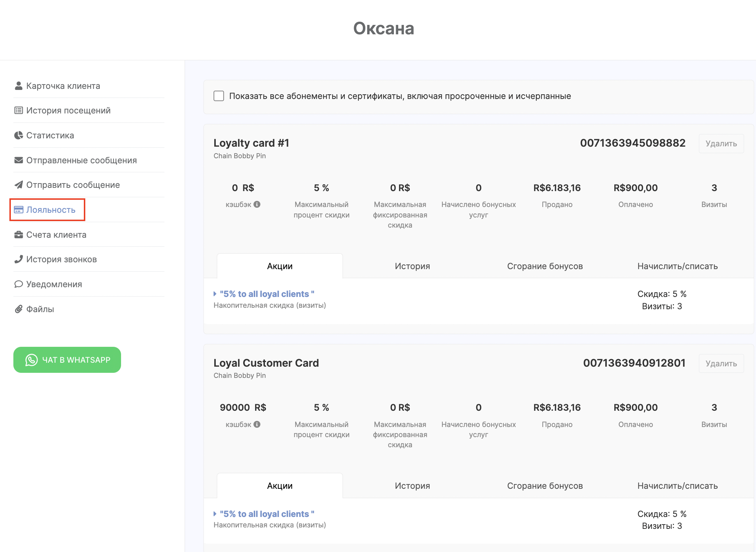This screenshot has height=552, width=756.
Task: Click the person icon beside Карточка клиента
Action: pyautogui.click(x=18, y=86)
